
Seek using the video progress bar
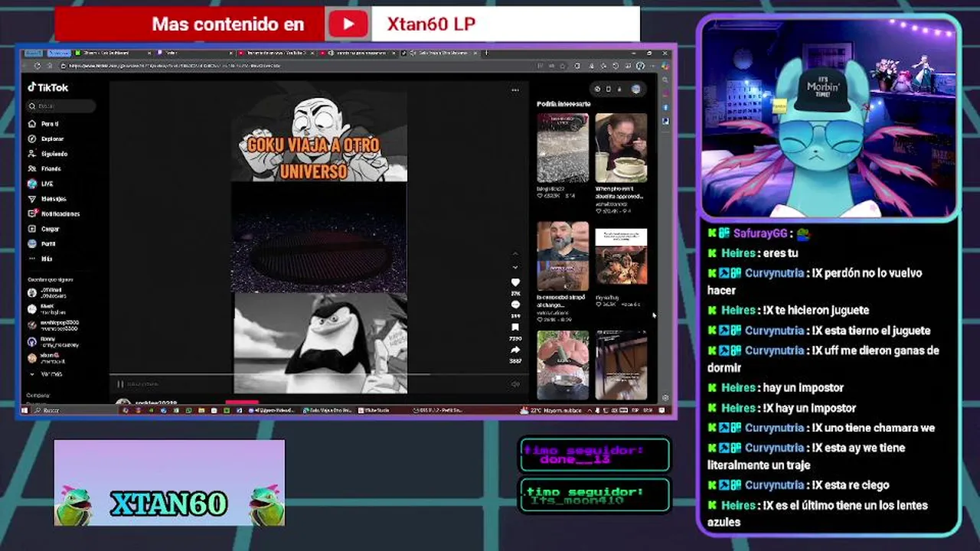point(318,375)
